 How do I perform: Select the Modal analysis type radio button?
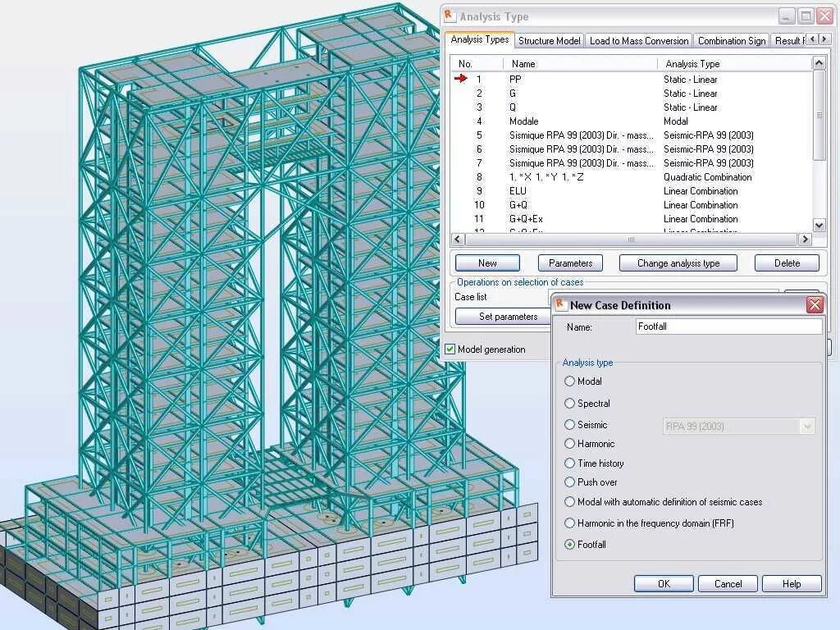coord(569,381)
